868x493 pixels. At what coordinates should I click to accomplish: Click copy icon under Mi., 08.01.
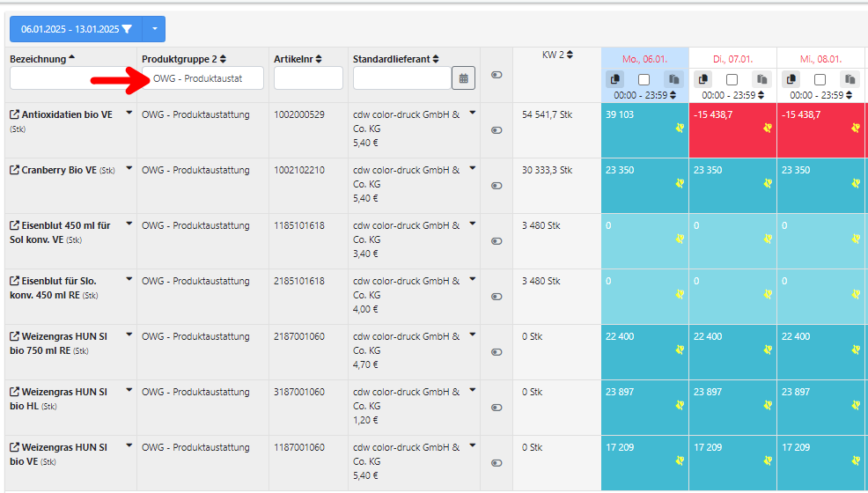click(791, 79)
